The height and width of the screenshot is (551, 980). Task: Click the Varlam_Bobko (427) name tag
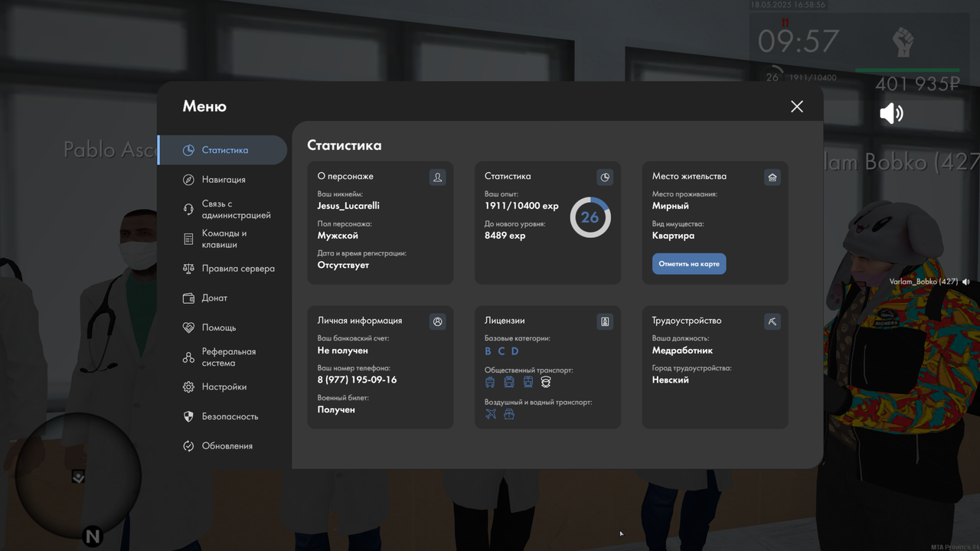924,282
